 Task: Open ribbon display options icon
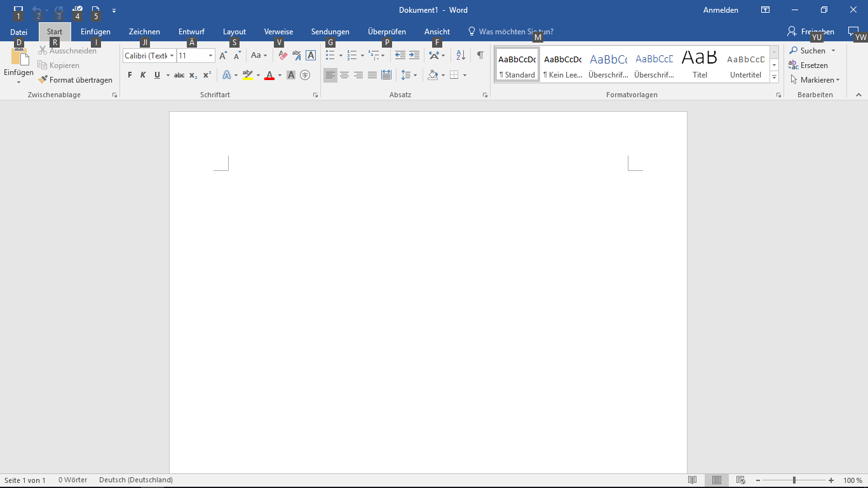point(766,10)
